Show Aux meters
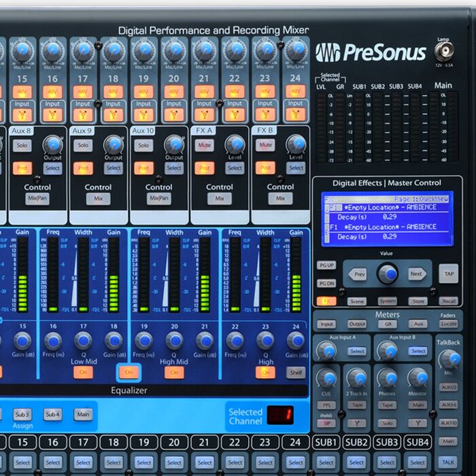This screenshot has width=476, height=476. (418, 324)
